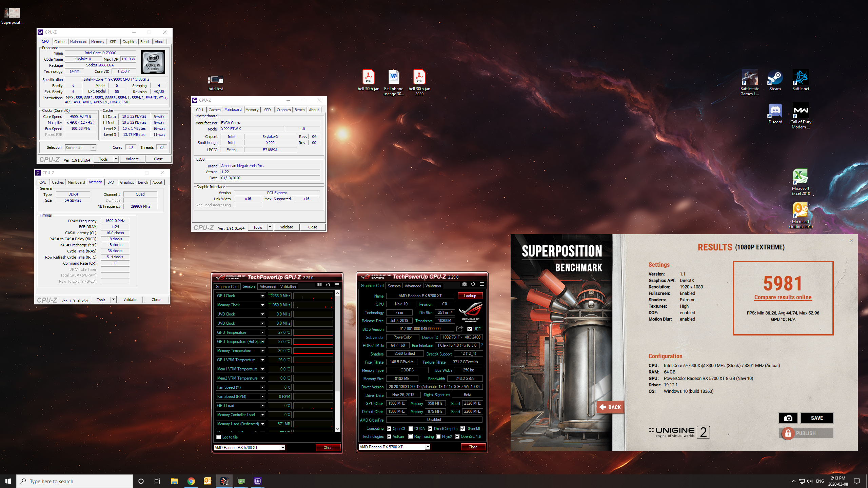The height and width of the screenshot is (488, 868).
Task: Open the Superposition desktop image file
Action: pyautogui.click(x=12, y=16)
